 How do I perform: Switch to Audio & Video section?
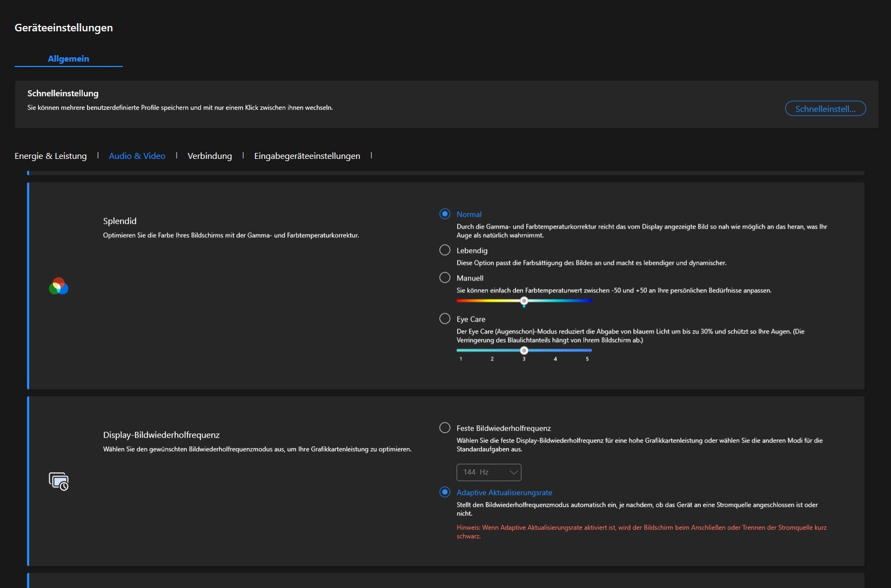pos(137,156)
